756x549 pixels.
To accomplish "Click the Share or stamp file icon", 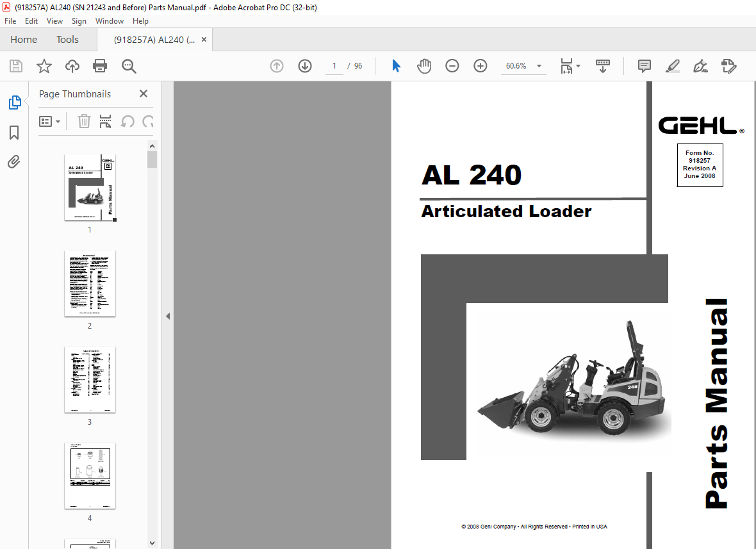I will [x=728, y=66].
